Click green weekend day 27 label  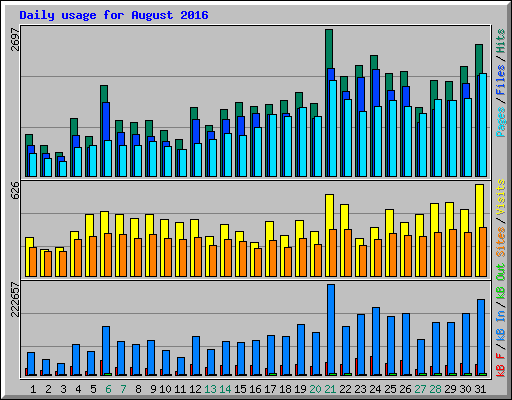(x=420, y=389)
